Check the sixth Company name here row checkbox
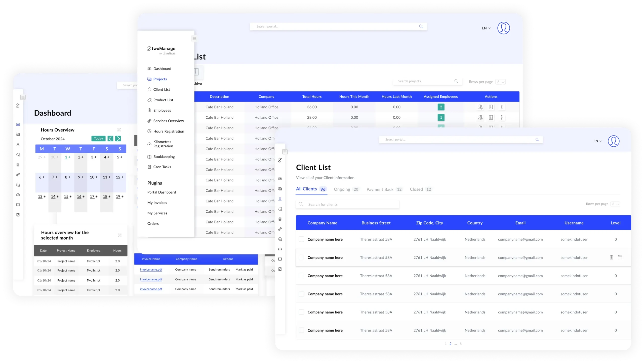The width and height of the screenshot is (644, 363). (x=301, y=330)
